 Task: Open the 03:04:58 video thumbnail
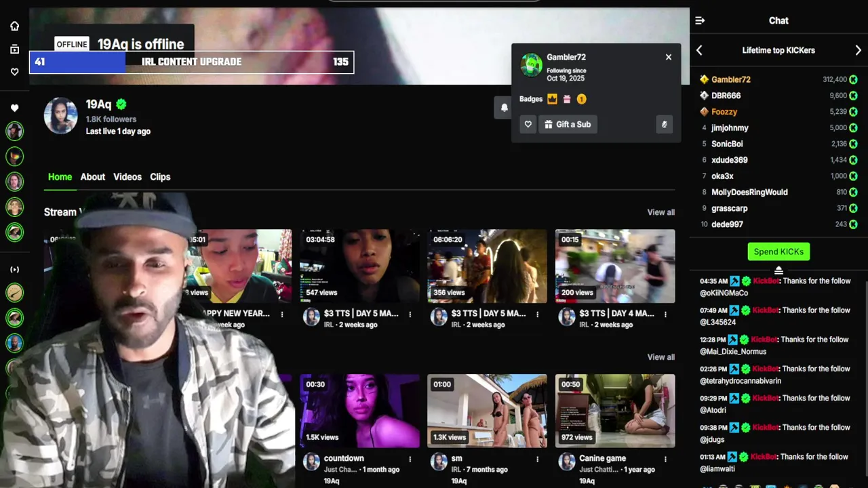tap(359, 266)
